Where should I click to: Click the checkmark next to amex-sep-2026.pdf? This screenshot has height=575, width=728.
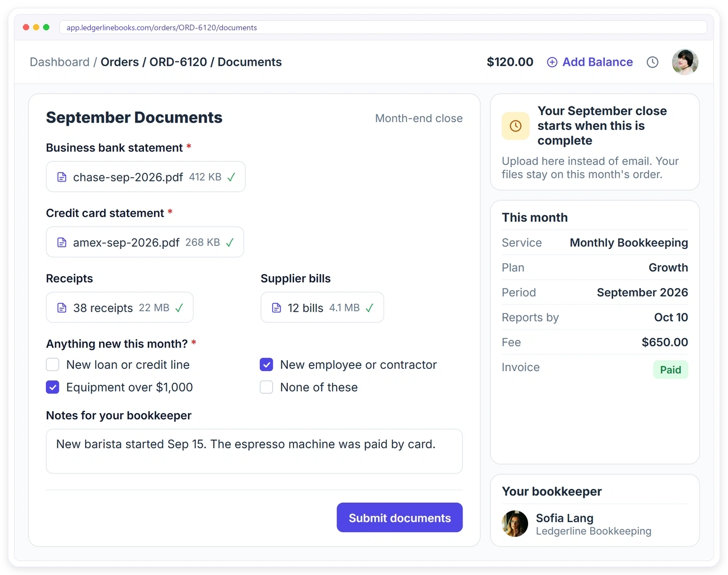tap(230, 243)
